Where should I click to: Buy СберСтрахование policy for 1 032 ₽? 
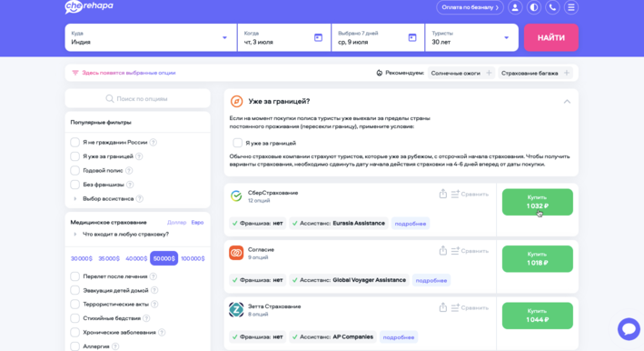click(537, 202)
